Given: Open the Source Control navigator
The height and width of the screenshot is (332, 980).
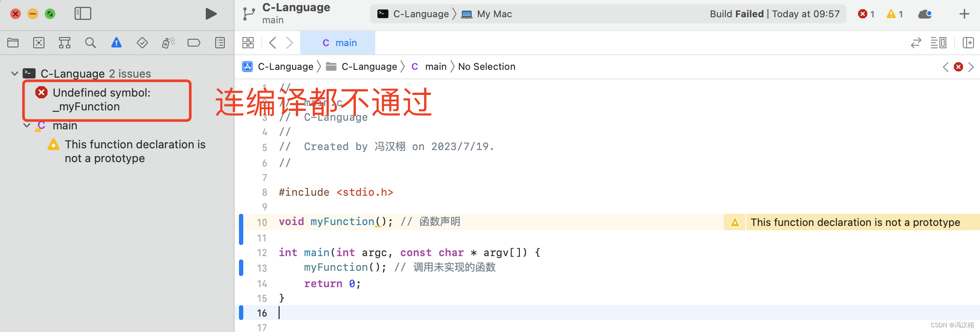Looking at the screenshot, I should point(39,43).
